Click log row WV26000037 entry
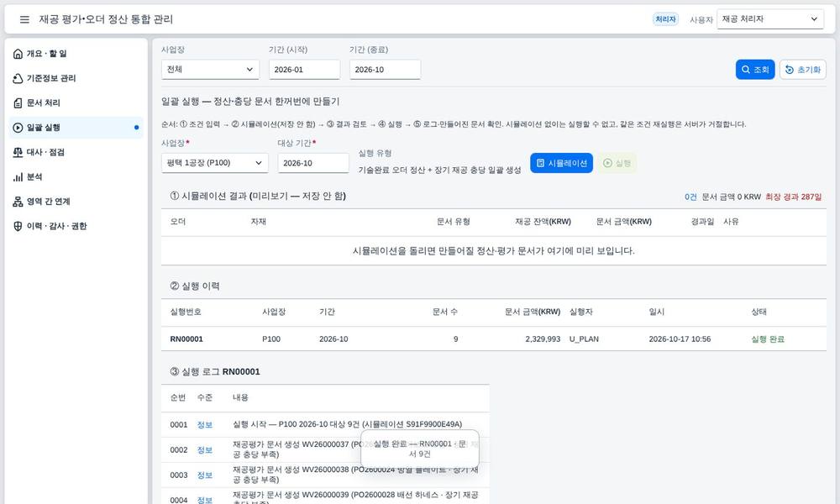840x504 pixels. pos(355,449)
